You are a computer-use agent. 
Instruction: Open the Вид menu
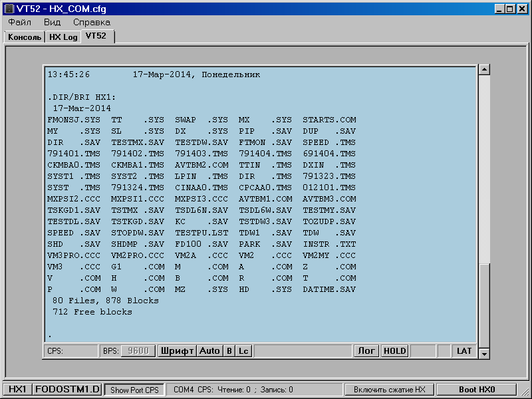tap(52, 22)
